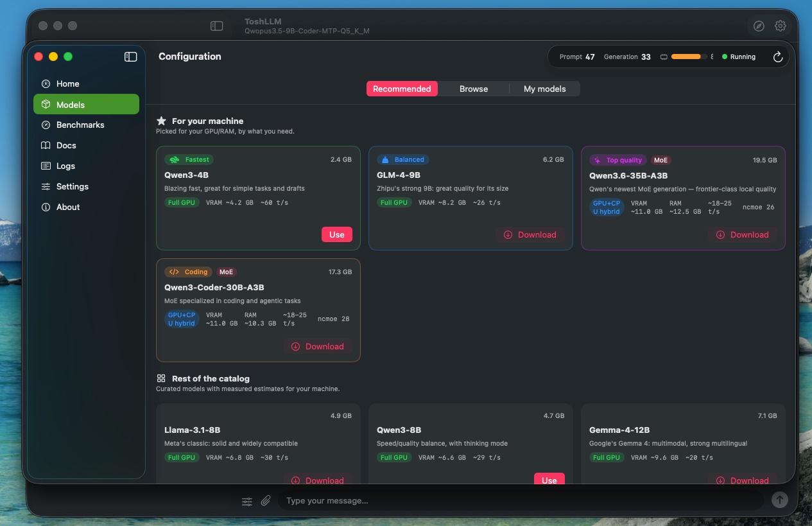Screen dimensions: 812x526
Task: Click the ncmoe 28 value
Action: coord(334,319)
